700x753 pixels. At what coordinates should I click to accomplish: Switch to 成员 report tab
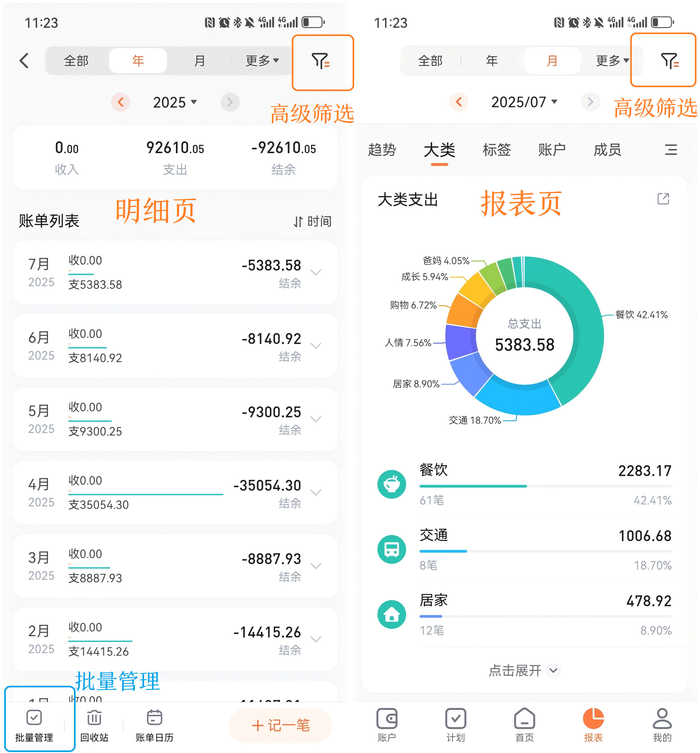(607, 150)
